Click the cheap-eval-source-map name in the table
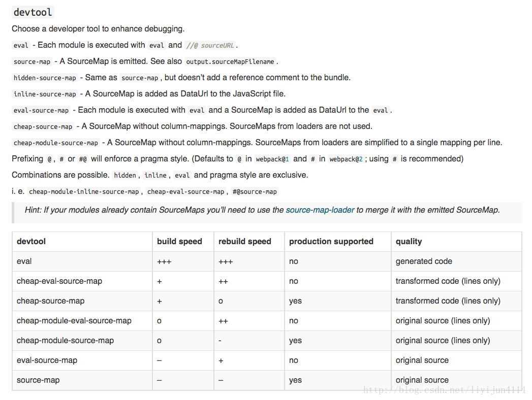Screen dimensions: 532x400 point(59,281)
